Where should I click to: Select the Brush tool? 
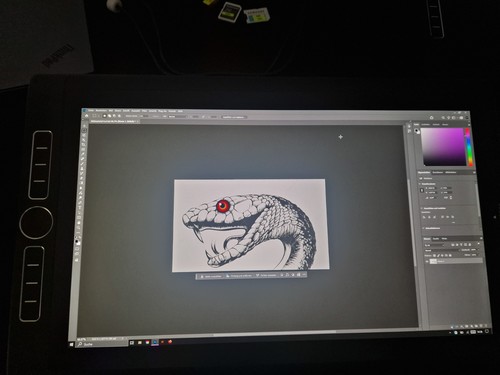(x=82, y=163)
